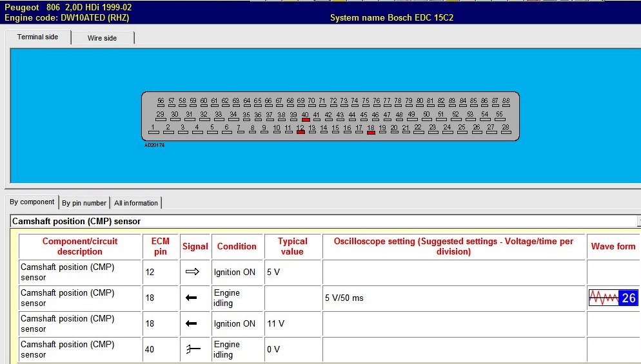Click the AD20174 connector reference label
Image resolution: width=641 pixels, height=364 pixels.
click(x=154, y=145)
